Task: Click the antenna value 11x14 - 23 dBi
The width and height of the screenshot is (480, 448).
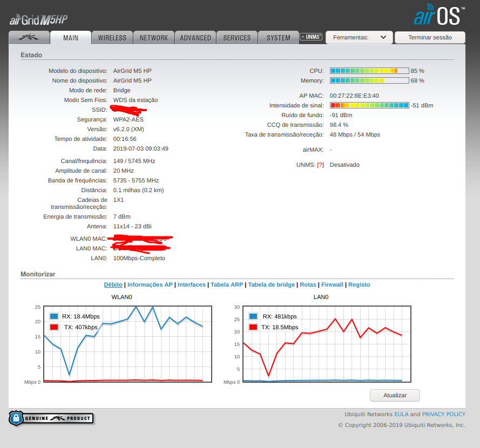Action: click(132, 227)
